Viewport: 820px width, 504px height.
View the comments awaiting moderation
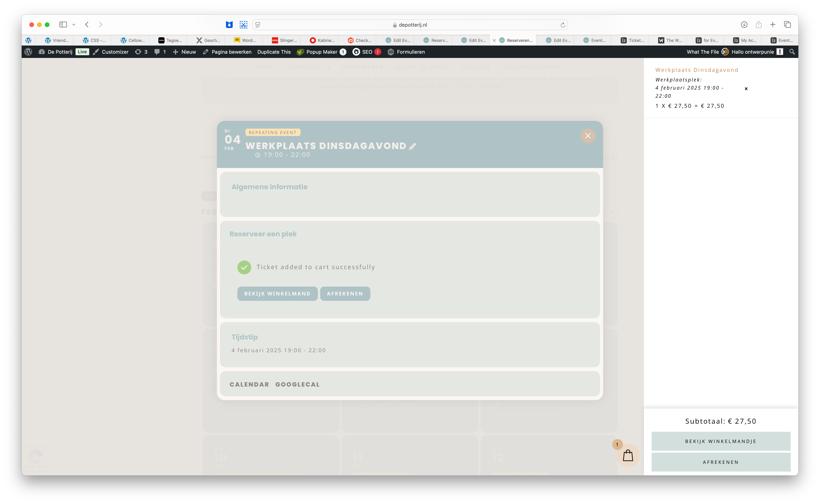tap(160, 52)
